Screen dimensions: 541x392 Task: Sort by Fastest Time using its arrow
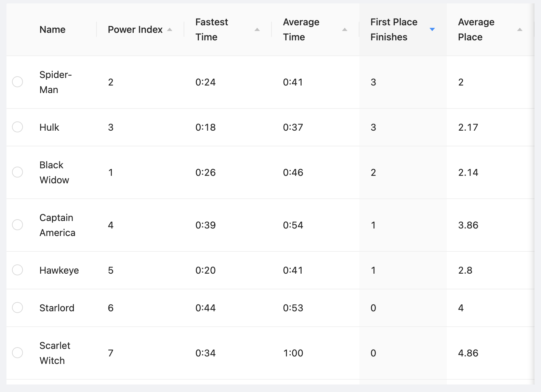257,29
